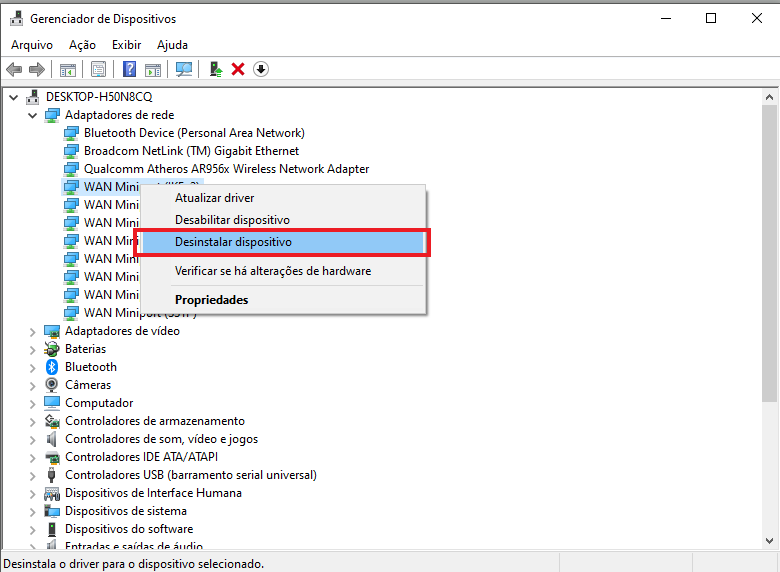
Task: Expand the Câmeras node
Action: [x=33, y=385]
